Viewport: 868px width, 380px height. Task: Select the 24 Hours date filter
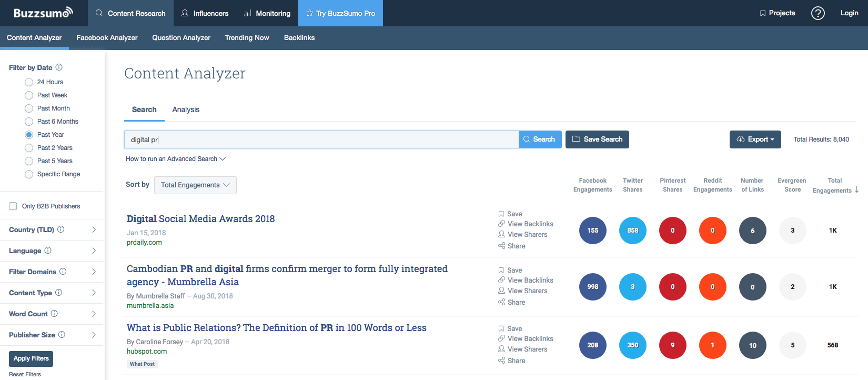pyautogui.click(x=29, y=82)
